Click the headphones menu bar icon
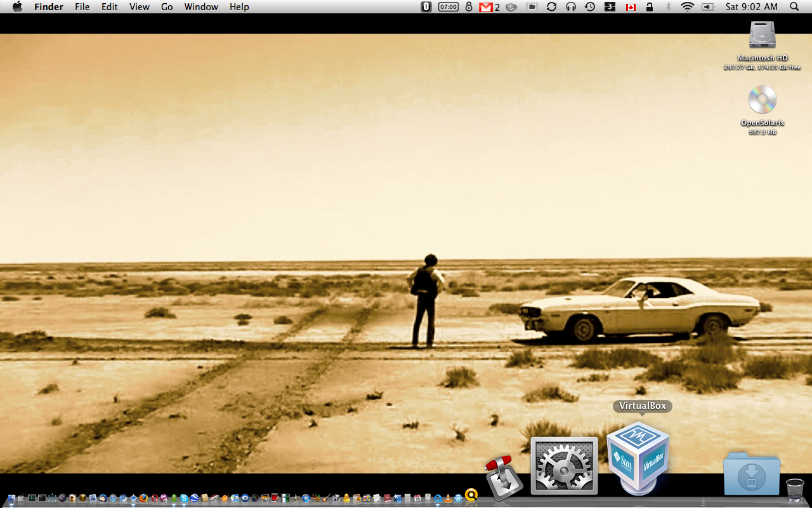The width and height of the screenshot is (812, 508). [x=571, y=6]
